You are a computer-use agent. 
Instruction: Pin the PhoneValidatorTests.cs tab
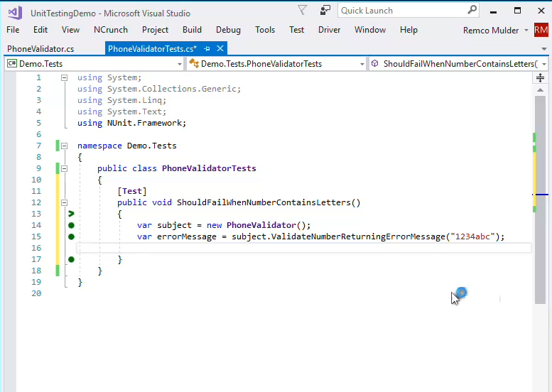pos(207,48)
